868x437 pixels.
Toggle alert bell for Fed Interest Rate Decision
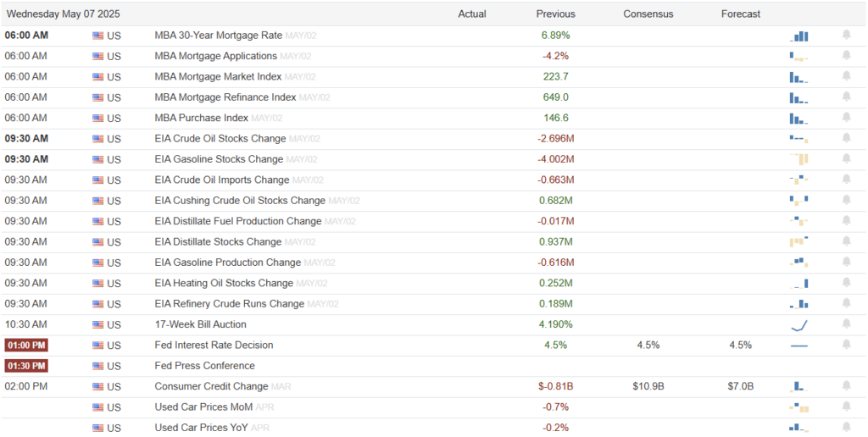click(846, 345)
